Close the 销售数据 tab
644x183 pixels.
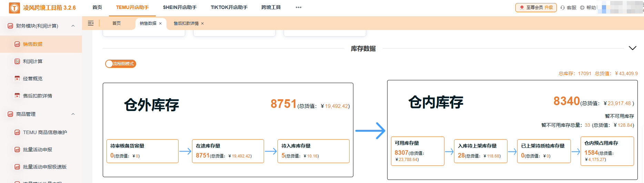point(160,23)
